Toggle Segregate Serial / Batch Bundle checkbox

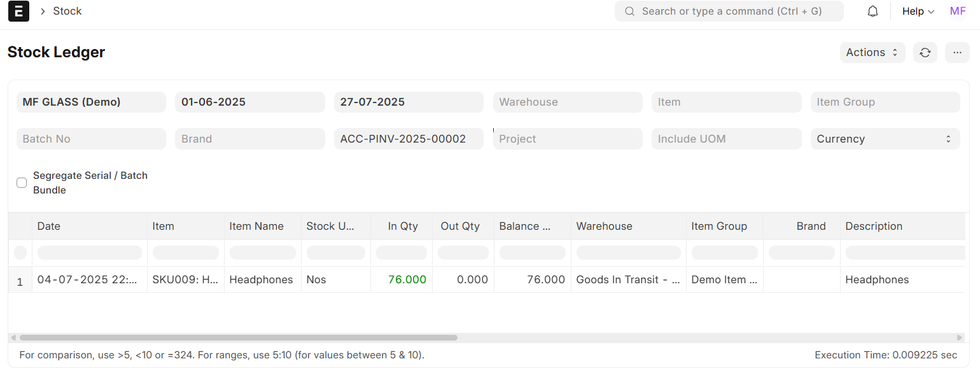point(22,183)
